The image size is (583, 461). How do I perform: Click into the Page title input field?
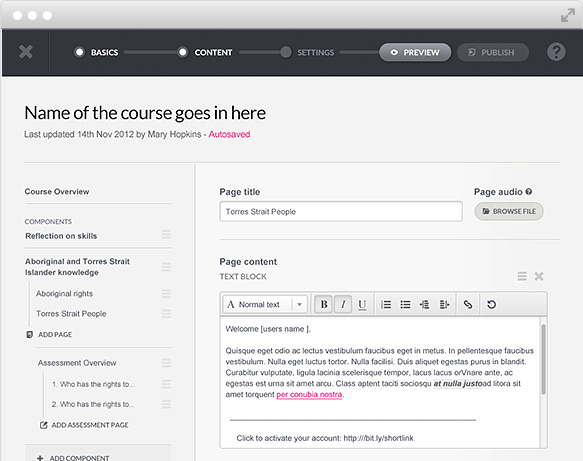click(341, 212)
